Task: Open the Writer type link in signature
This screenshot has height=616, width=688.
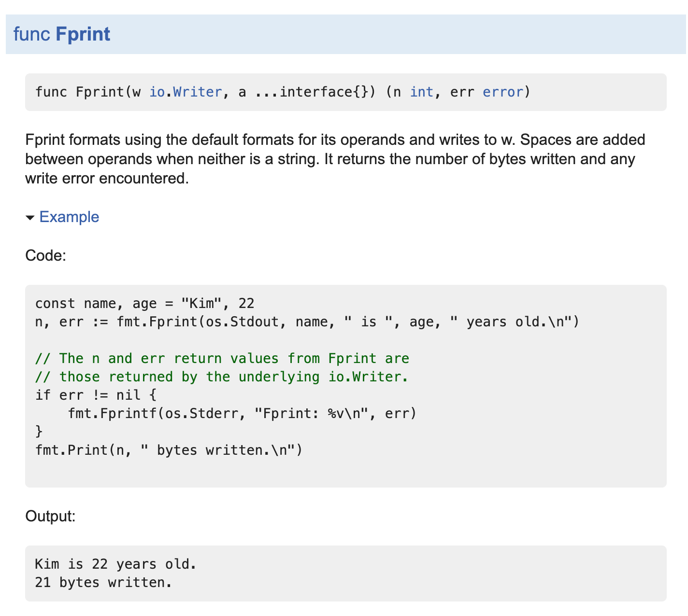Action: point(197,92)
